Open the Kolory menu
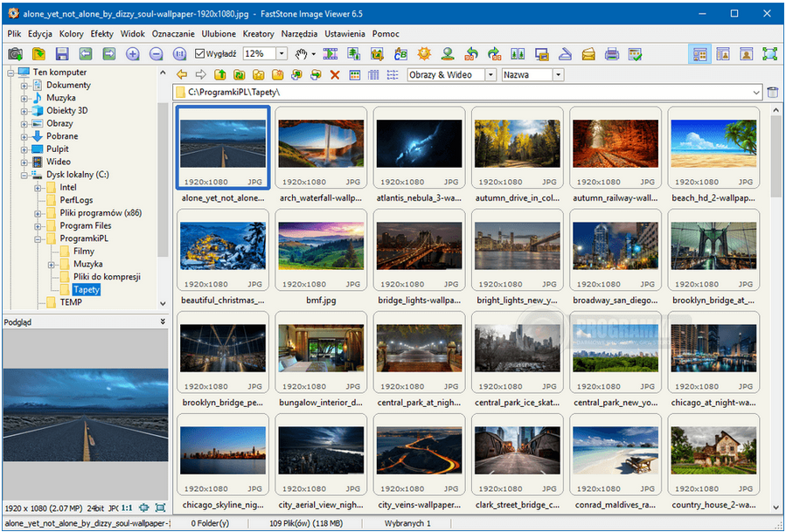Screen dimensions: 786x532 [x=71, y=33]
